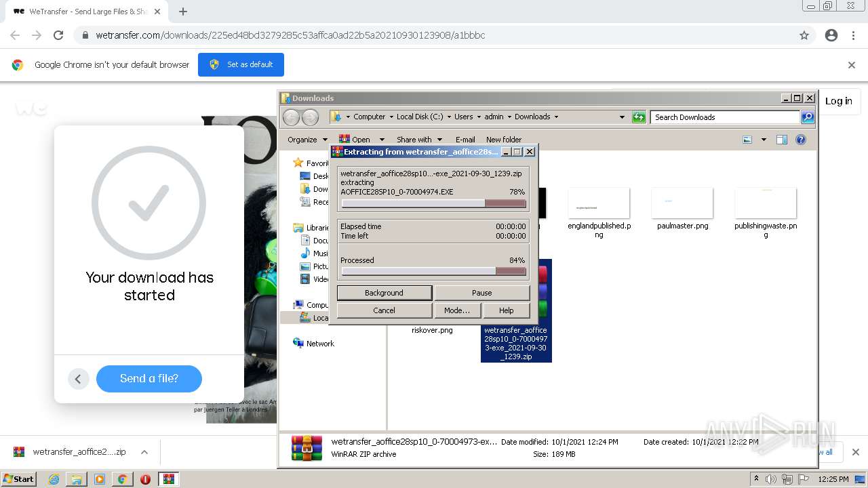Close the Extracting dialog window

530,152
